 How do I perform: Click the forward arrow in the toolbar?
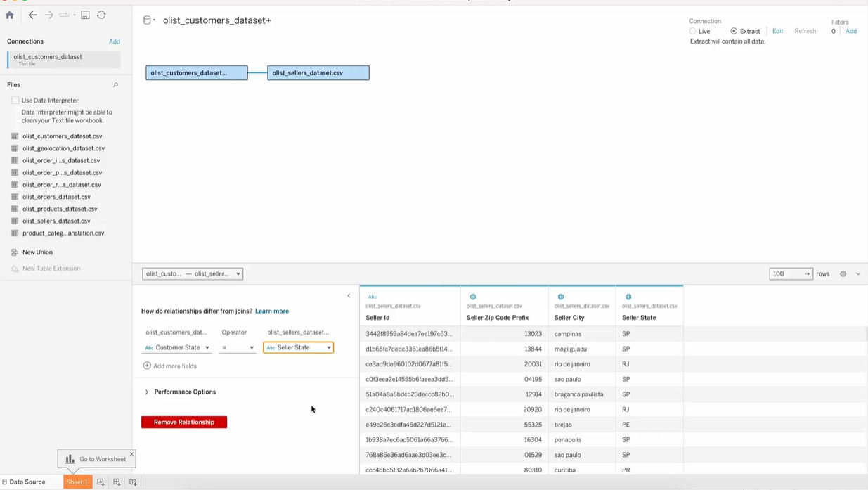48,15
